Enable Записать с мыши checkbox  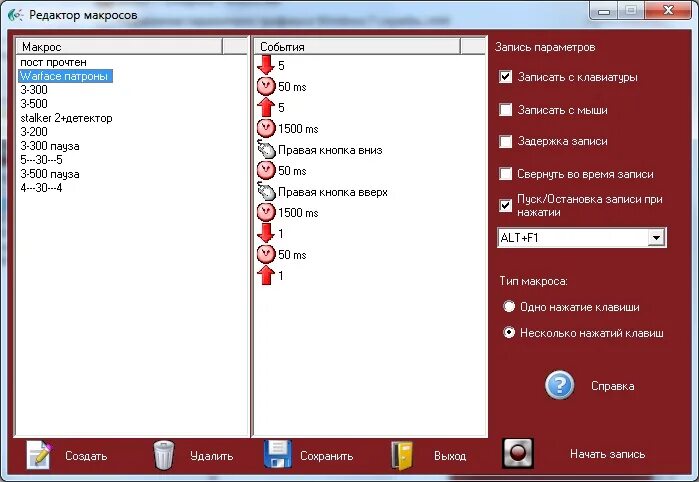[x=505, y=110]
